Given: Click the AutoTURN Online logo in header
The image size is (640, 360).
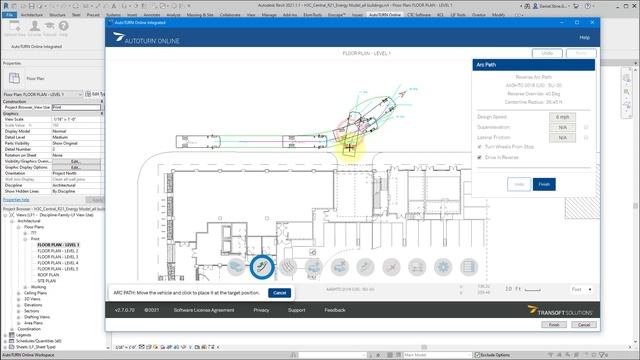Looking at the screenshot, I should point(146,38).
